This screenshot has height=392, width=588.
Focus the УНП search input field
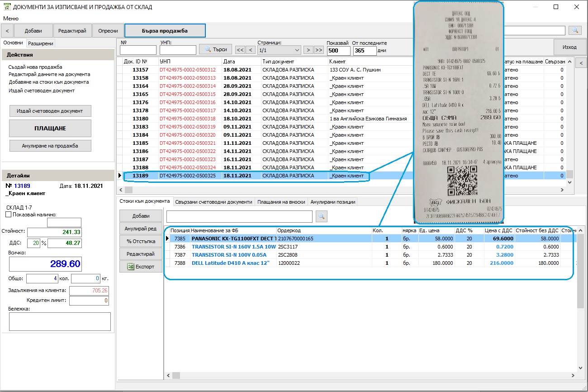coord(178,50)
